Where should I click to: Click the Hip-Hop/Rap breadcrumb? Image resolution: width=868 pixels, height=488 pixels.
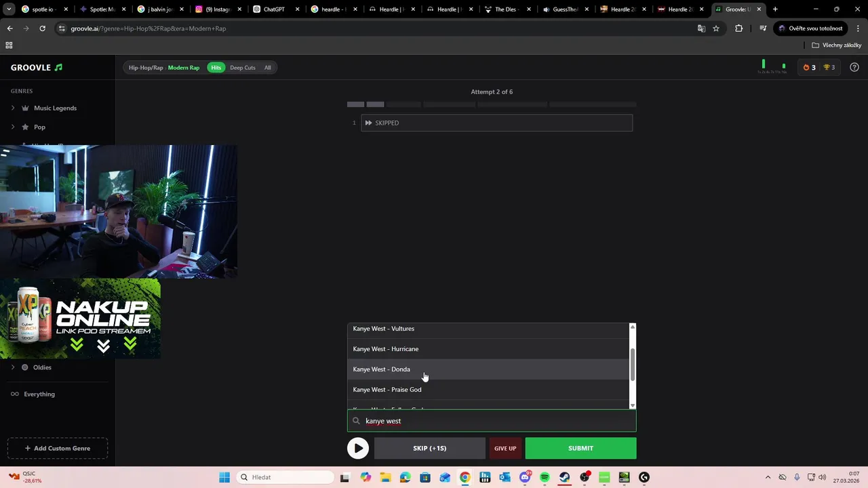coord(146,68)
